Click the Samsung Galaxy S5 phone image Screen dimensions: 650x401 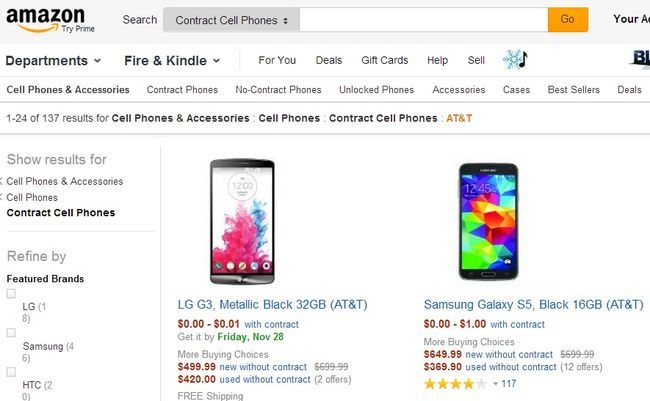pos(490,220)
